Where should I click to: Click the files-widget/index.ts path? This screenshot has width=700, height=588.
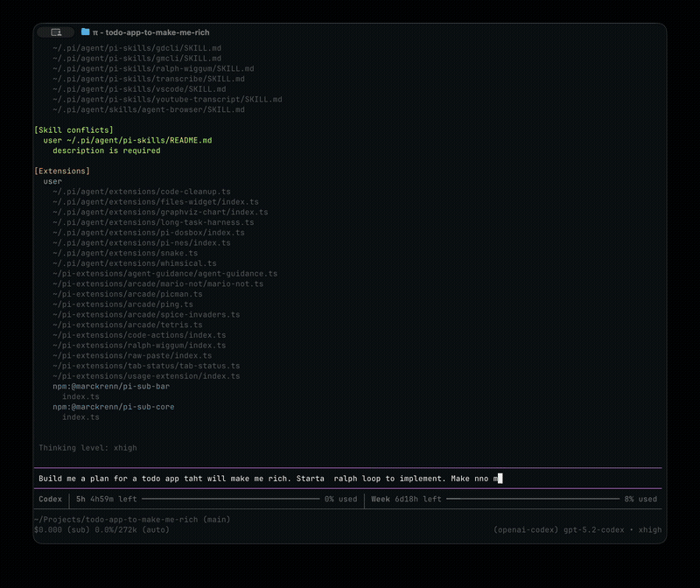156,202
